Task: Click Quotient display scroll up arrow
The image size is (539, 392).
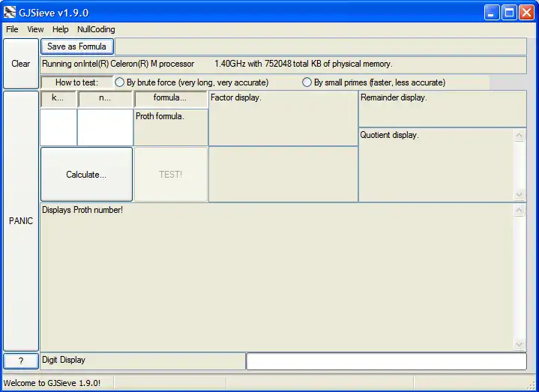Action: (x=519, y=135)
